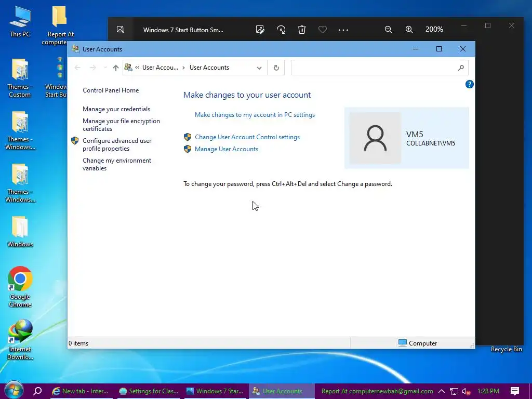532x399 pixels.
Task: Open Make changes to my account in PC settings
Action: [255, 115]
